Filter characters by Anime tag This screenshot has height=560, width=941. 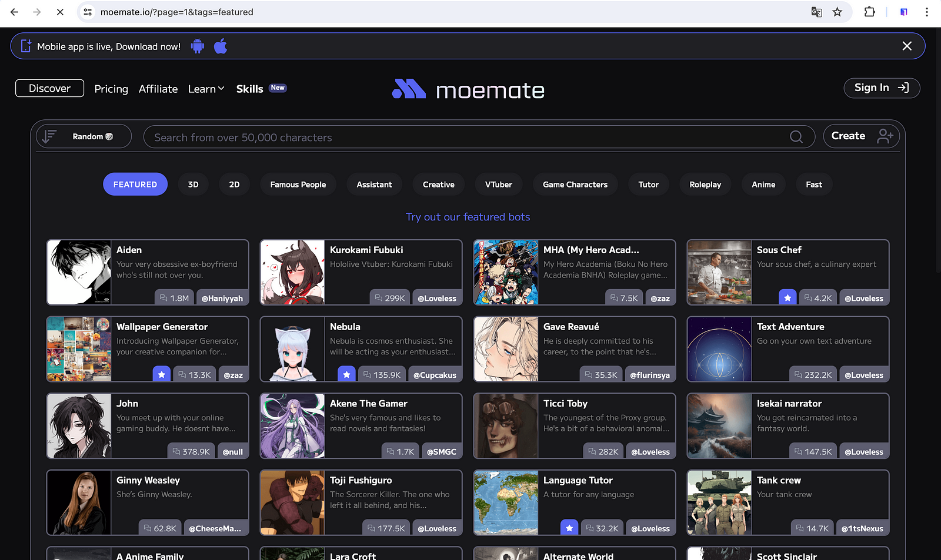(x=763, y=185)
